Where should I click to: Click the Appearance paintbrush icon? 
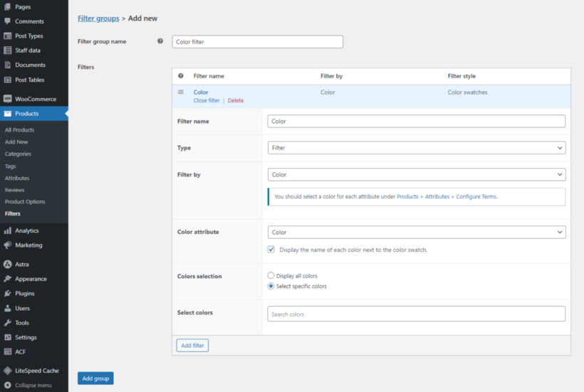pos(7,279)
